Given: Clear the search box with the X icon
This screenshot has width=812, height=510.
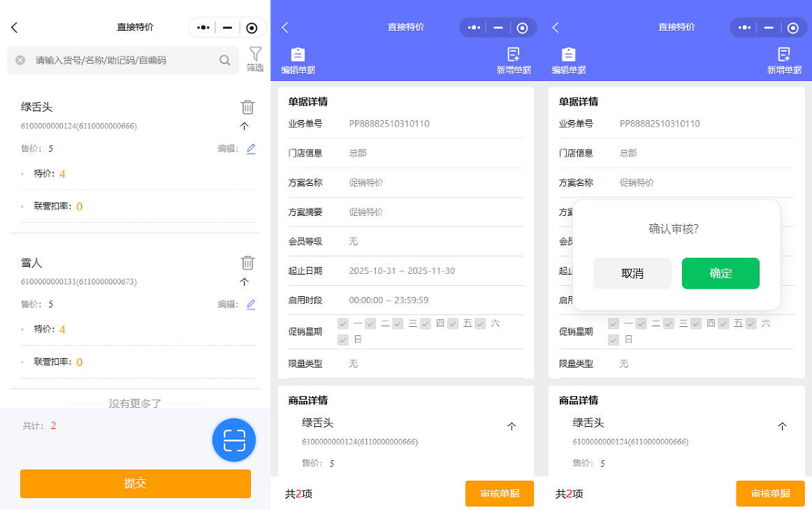Looking at the screenshot, I should tap(20, 60).
